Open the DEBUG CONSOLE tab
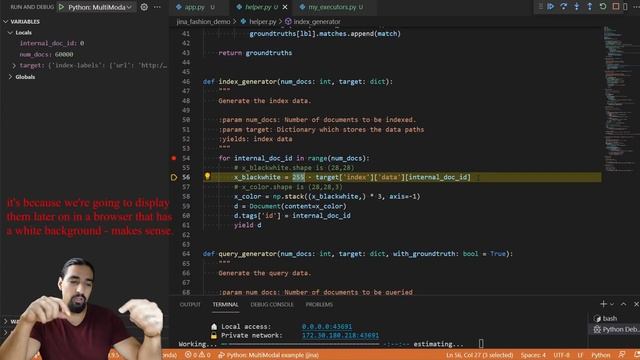This screenshot has height=360, width=640. (272, 304)
